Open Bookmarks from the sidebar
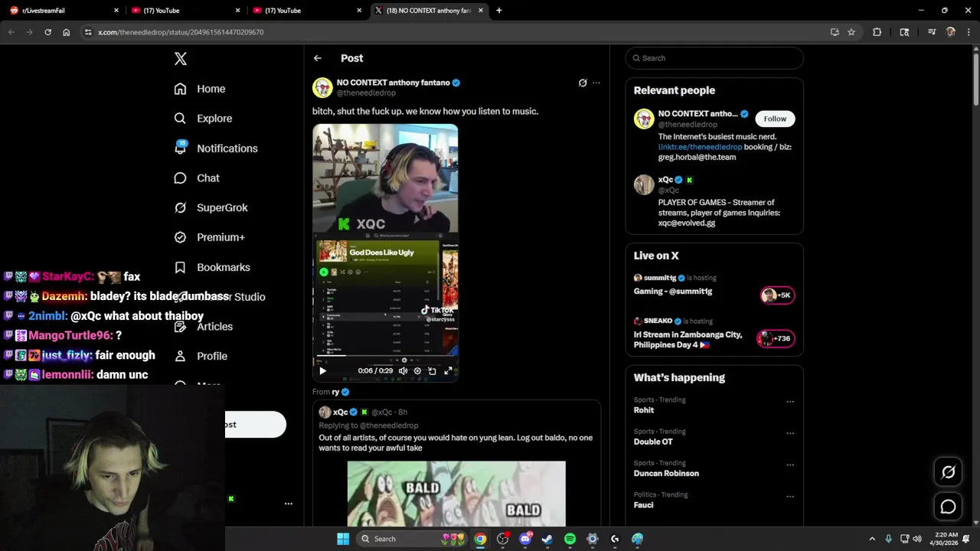 pyautogui.click(x=212, y=267)
